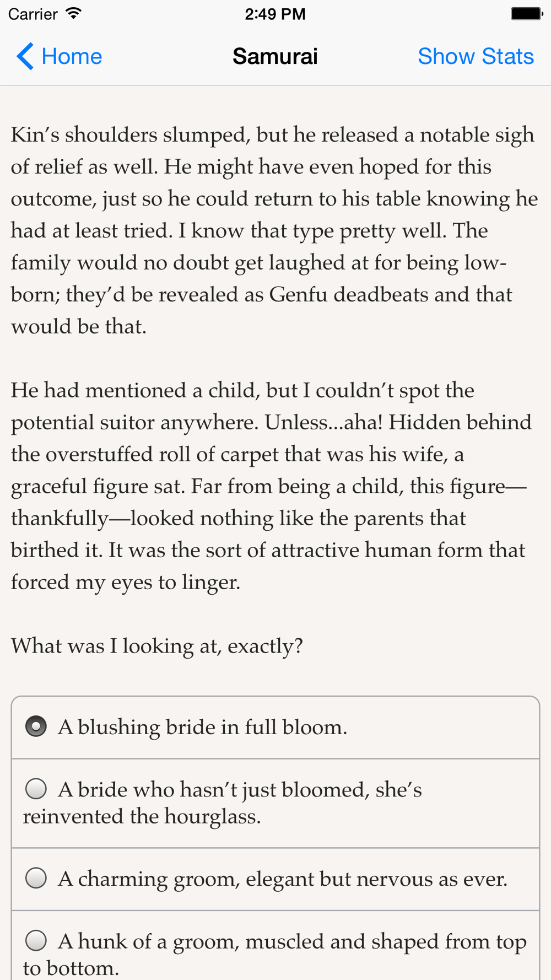Select radio button for hunk of a groom
This screenshot has height=980, width=551.
[x=36, y=940]
